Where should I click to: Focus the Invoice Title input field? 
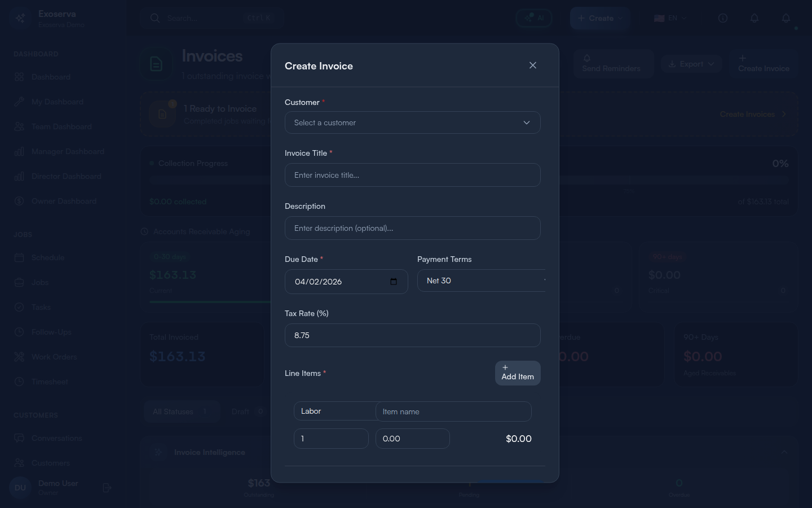click(x=412, y=175)
